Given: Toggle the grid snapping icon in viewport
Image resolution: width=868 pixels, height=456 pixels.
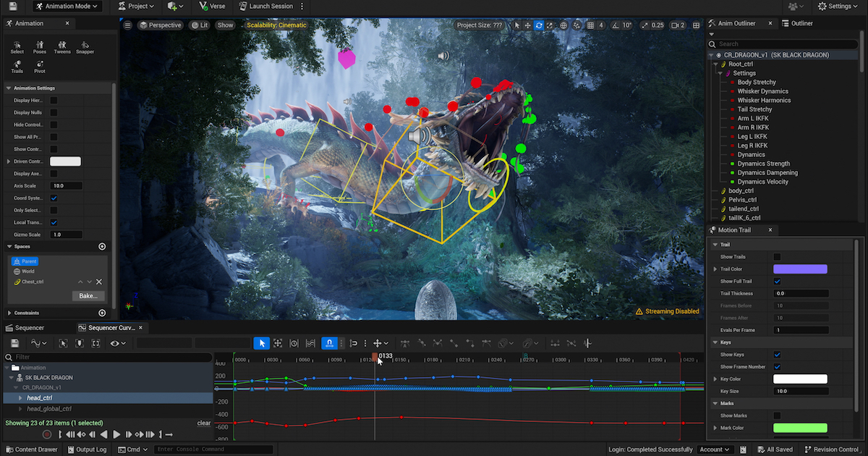Looking at the screenshot, I should [x=592, y=25].
